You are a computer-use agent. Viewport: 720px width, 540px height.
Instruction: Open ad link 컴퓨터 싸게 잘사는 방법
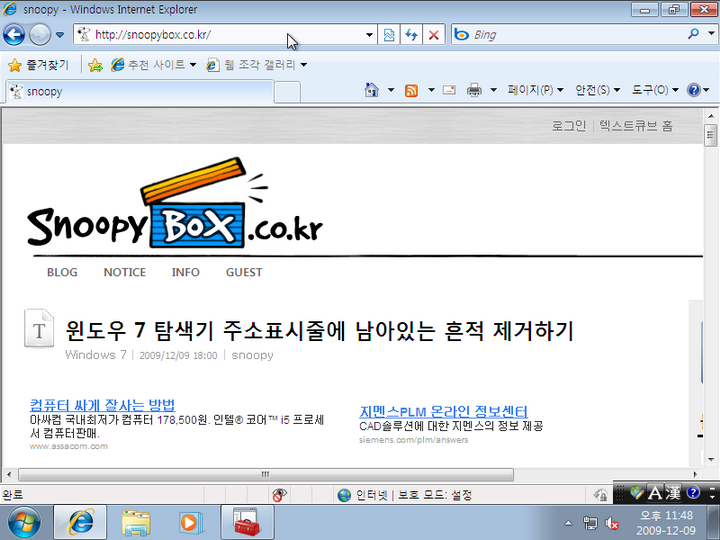pyautogui.click(x=102, y=405)
